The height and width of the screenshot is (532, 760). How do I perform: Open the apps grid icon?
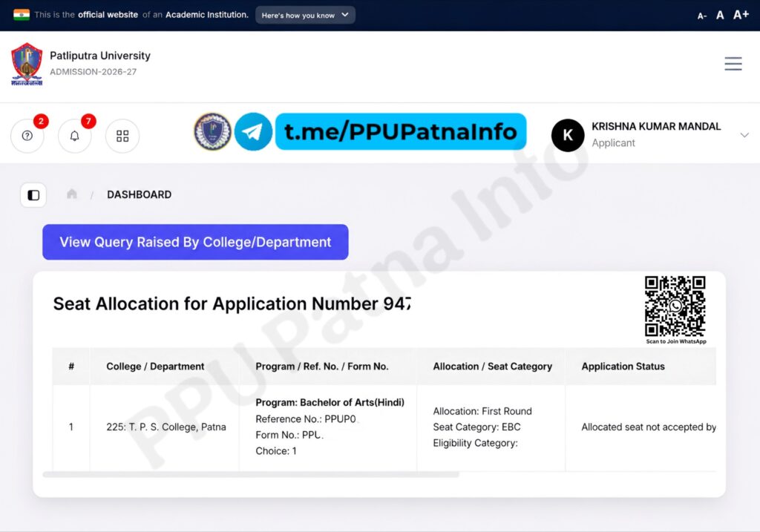pos(122,136)
